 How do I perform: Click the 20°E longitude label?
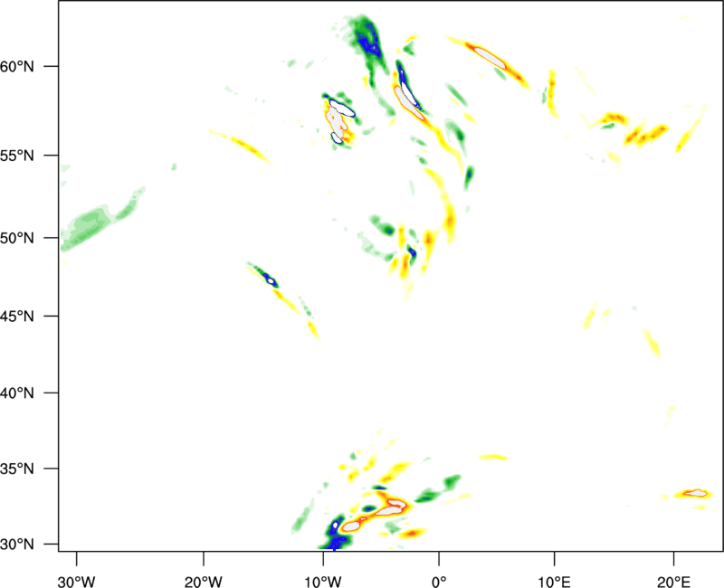(x=673, y=582)
